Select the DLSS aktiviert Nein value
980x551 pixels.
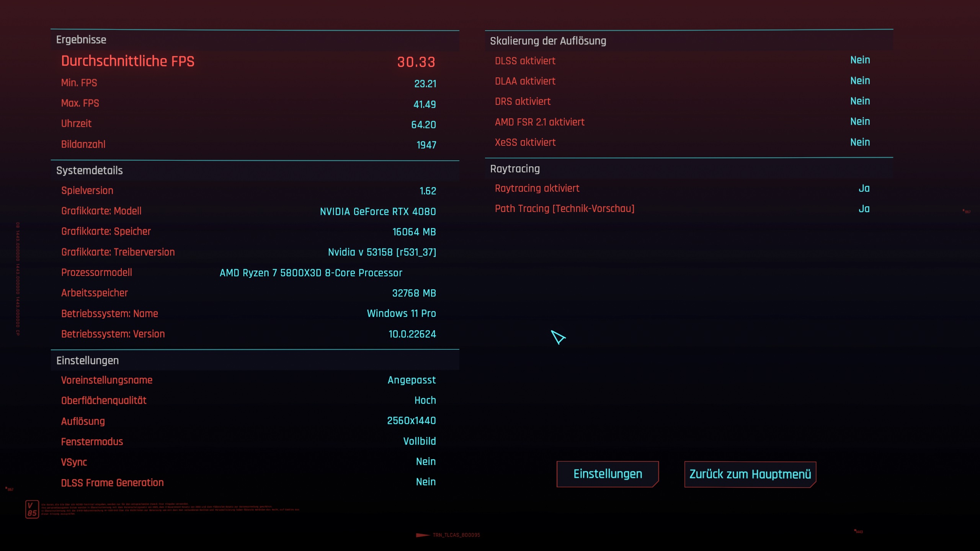860,60
